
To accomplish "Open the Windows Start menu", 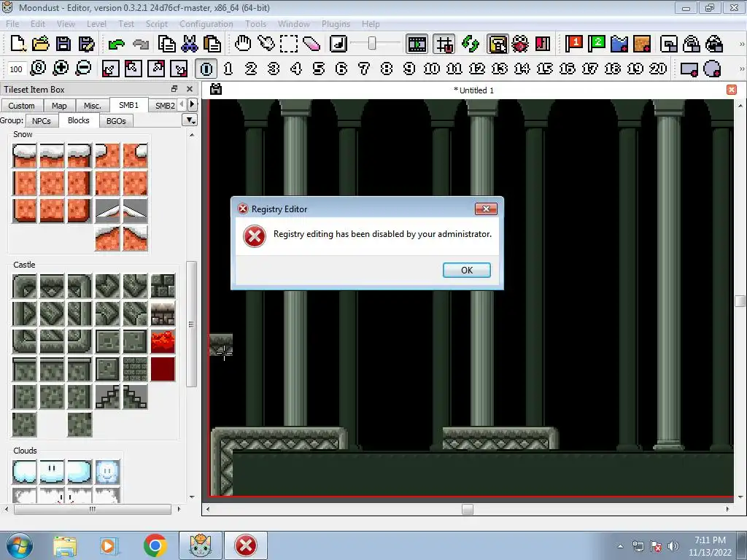I will pos(20,545).
